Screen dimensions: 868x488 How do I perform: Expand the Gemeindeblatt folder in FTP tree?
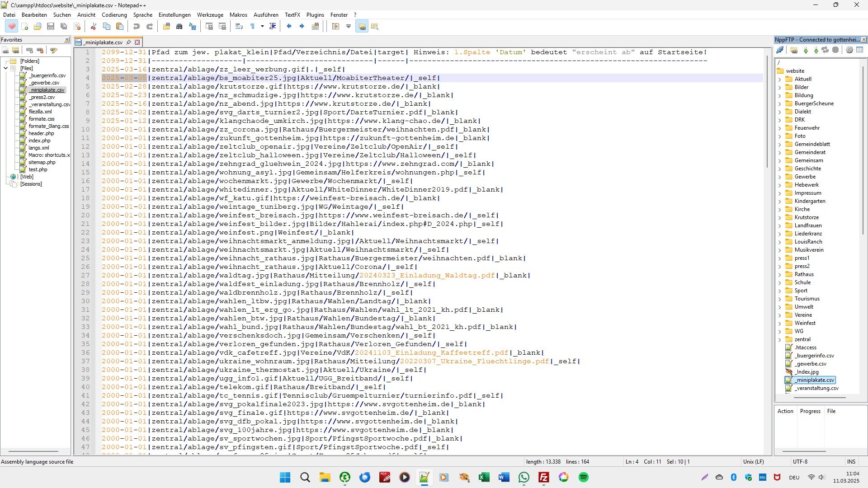(x=780, y=144)
